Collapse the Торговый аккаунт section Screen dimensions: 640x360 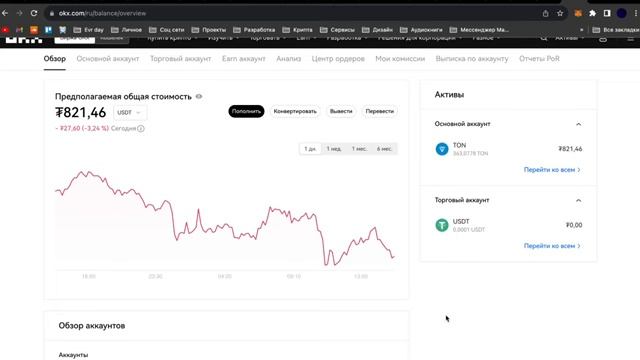(x=578, y=200)
